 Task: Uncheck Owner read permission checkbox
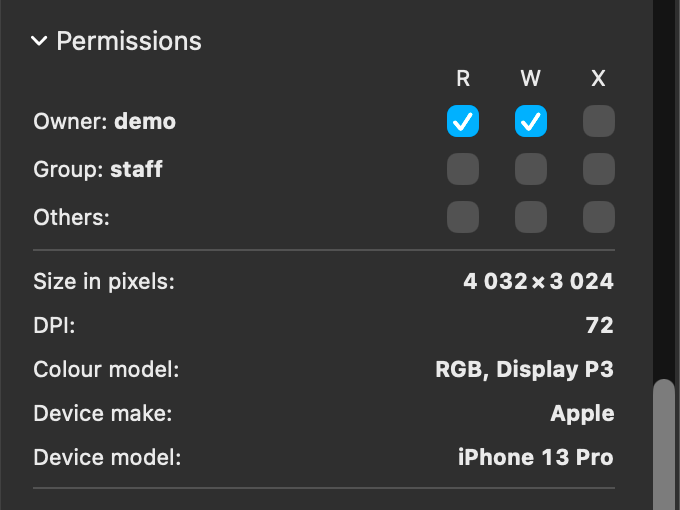click(463, 122)
